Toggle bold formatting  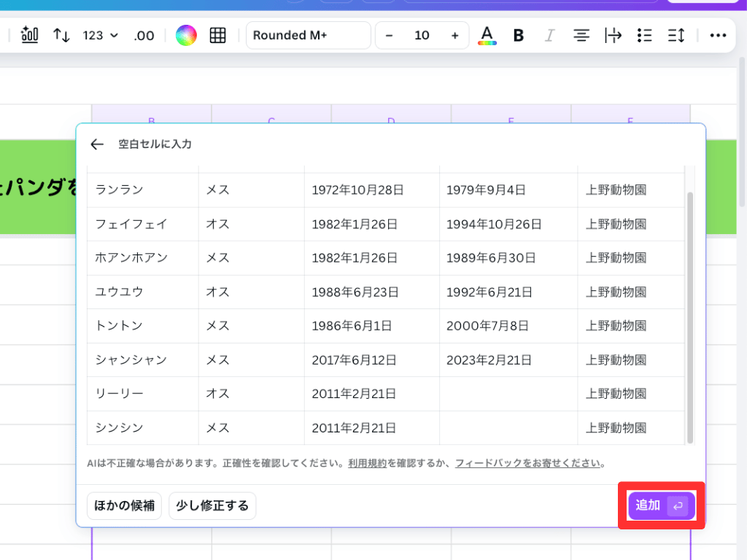click(x=519, y=35)
